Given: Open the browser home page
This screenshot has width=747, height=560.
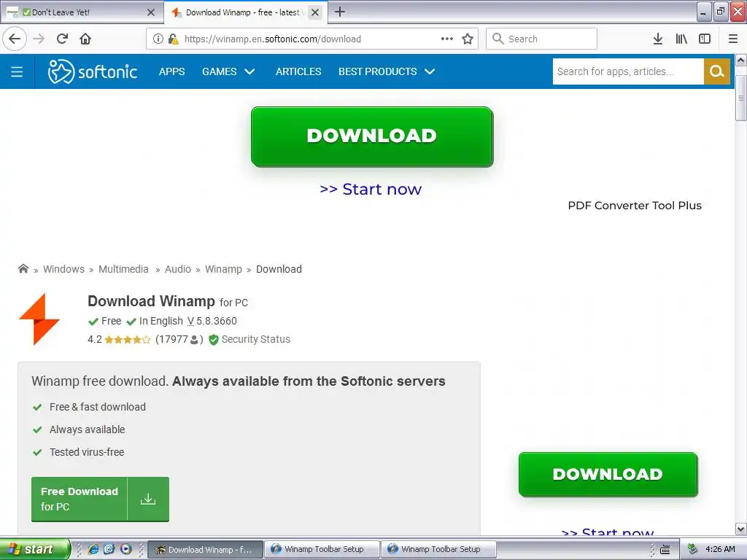Looking at the screenshot, I should [85, 39].
